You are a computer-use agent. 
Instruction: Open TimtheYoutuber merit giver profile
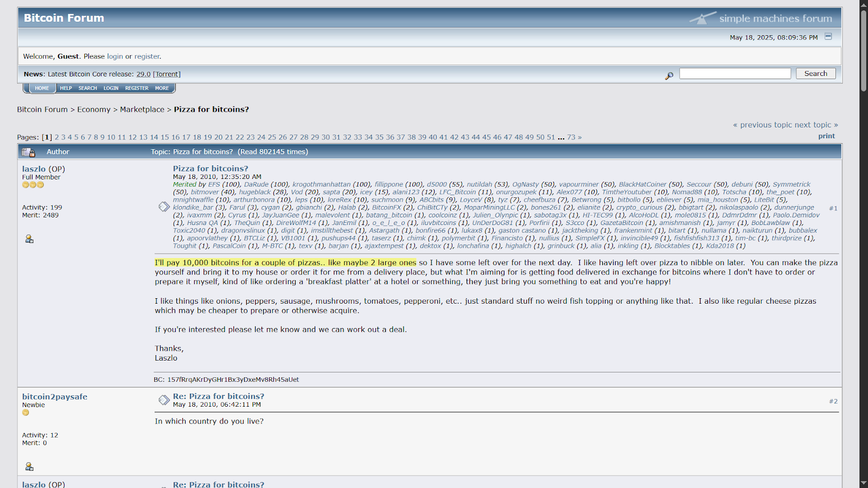[x=627, y=192]
